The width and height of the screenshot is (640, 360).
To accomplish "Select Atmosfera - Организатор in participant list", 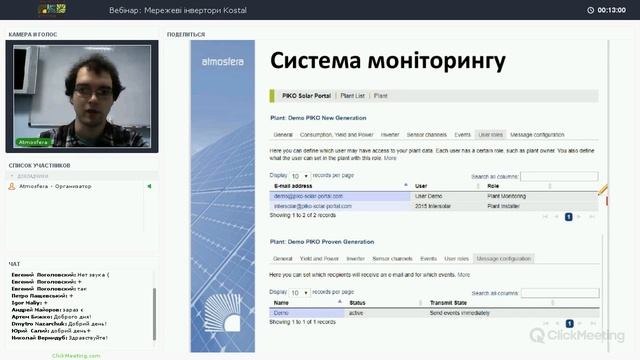I will [x=55, y=186].
